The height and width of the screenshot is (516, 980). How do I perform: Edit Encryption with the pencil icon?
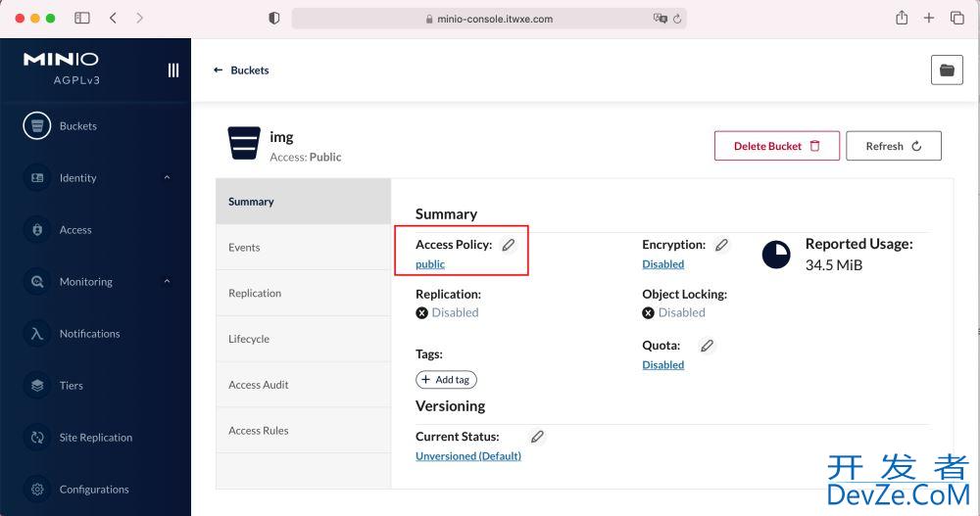[x=721, y=245]
